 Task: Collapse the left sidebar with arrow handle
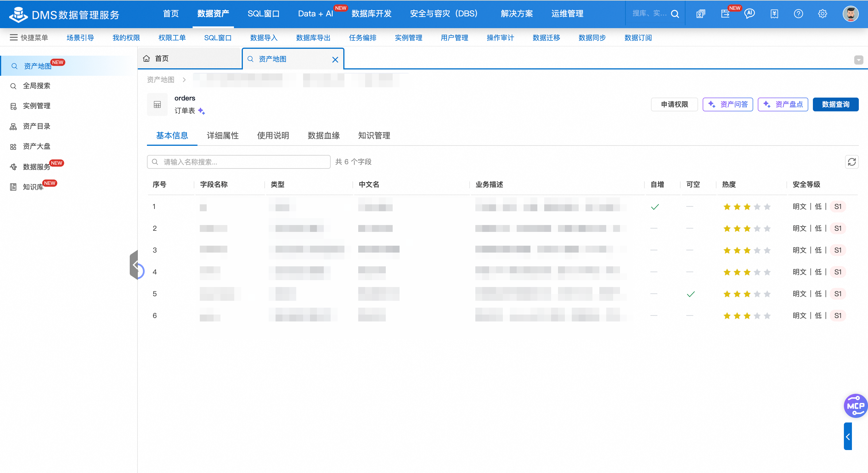click(134, 265)
